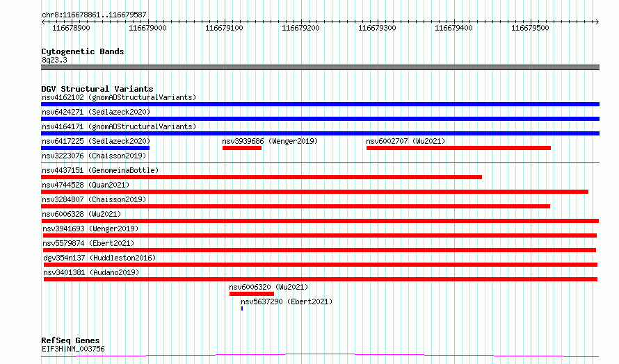Image resolution: width=619 pixels, height=364 pixels.
Task: Select the nsv5637290 (Ebert2021) label
Action: [287, 301]
